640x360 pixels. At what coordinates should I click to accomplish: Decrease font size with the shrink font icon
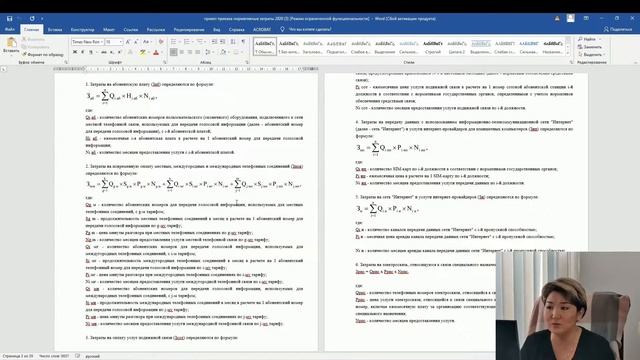pyautogui.click(x=136, y=42)
